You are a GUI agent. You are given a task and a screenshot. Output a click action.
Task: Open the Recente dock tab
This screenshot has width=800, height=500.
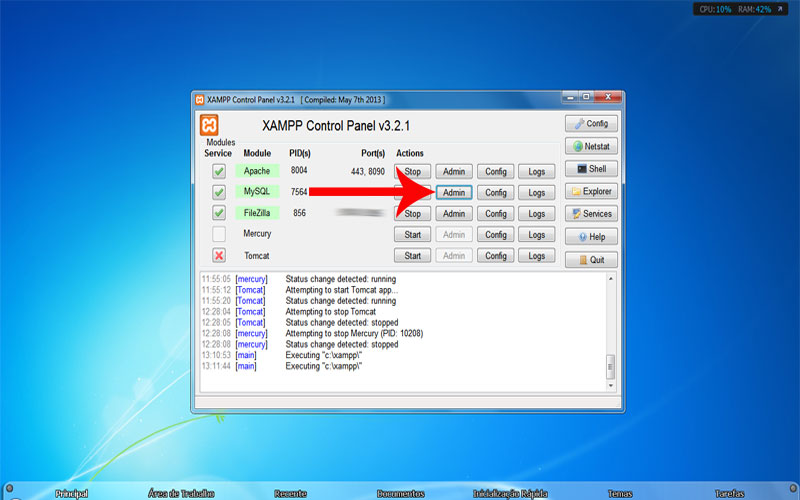(x=290, y=493)
